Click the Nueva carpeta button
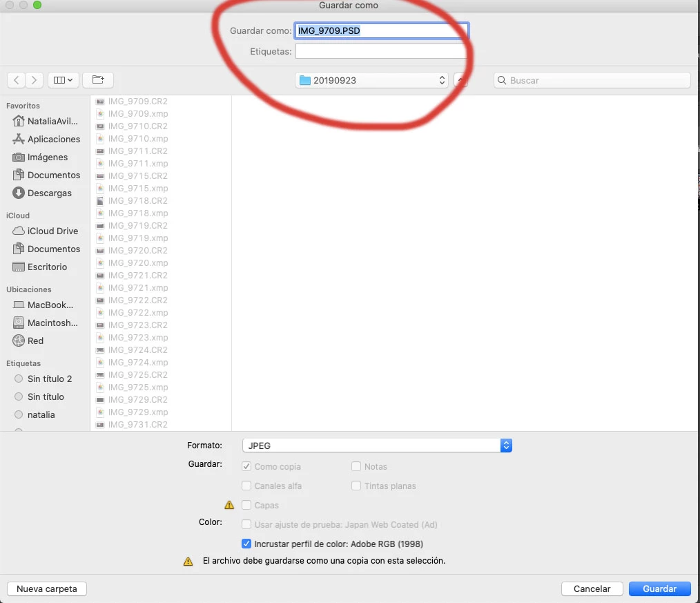700x603 pixels. click(x=47, y=588)
